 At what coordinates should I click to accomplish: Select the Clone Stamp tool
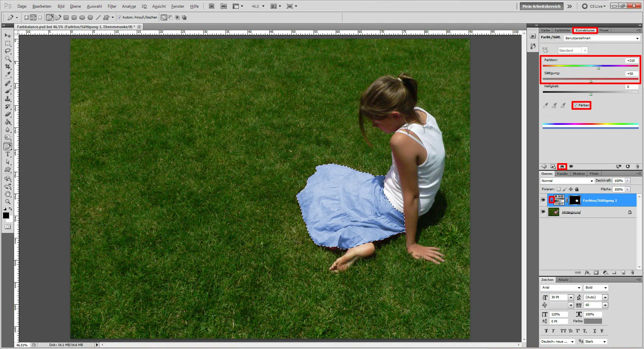tap(7, 99)
